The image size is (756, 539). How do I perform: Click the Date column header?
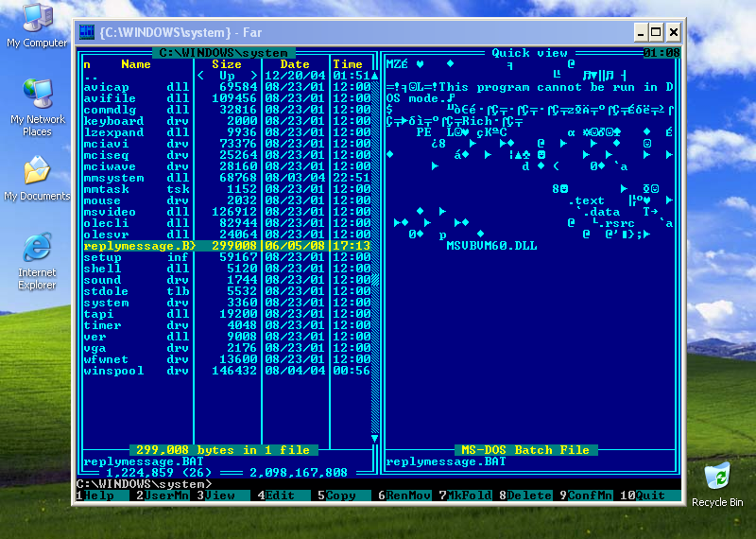click(x=295, y=64)
